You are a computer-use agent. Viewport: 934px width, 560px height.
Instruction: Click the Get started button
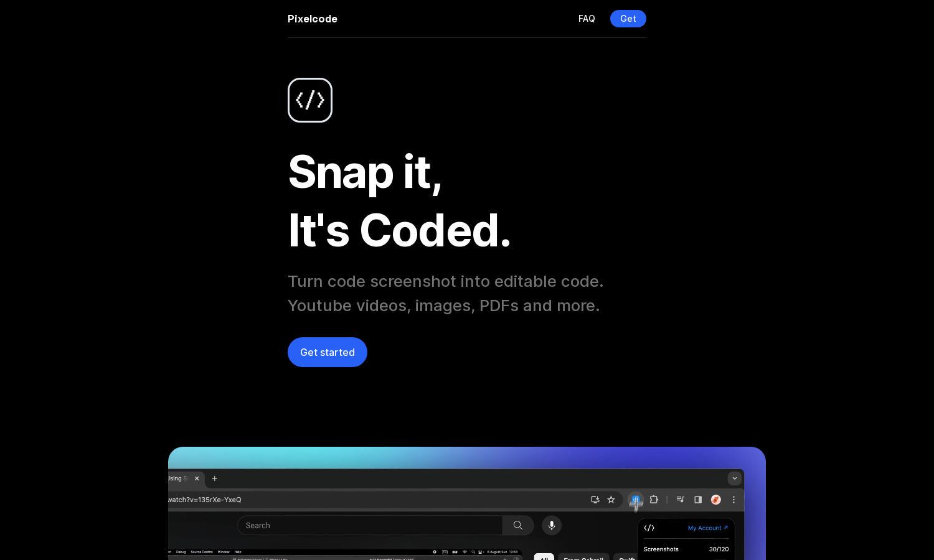point(328,352)
